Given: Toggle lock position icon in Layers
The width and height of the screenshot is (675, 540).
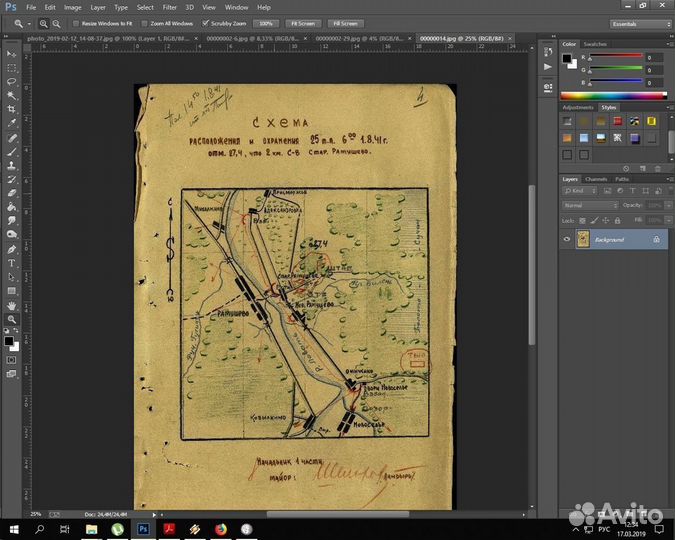Looking at the screenshot, I should [x=606, y=220].
